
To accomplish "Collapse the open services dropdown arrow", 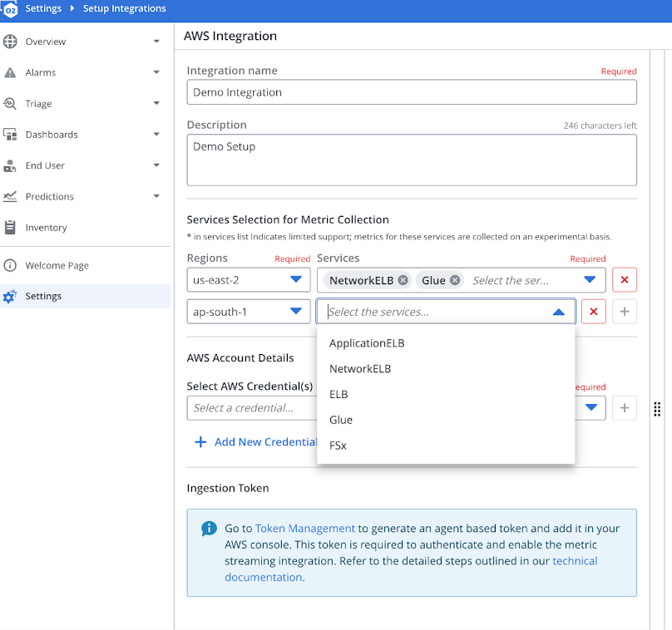I will point(558,312).
